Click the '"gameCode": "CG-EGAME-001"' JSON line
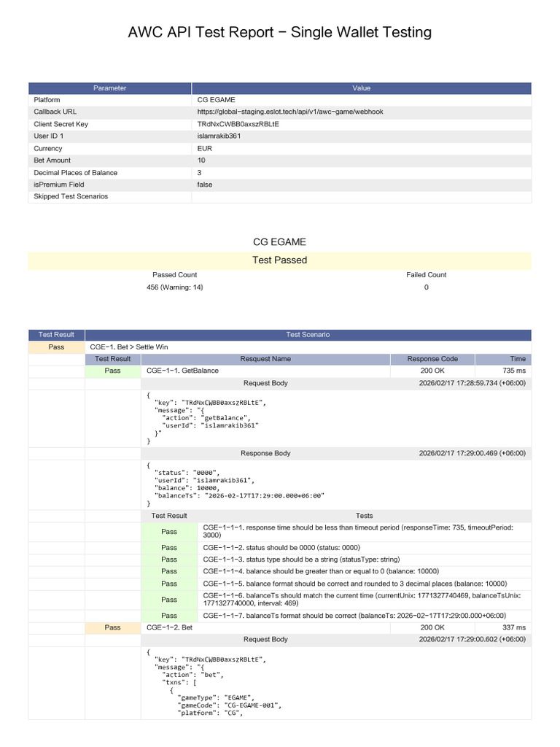 (x=229, y=705)
